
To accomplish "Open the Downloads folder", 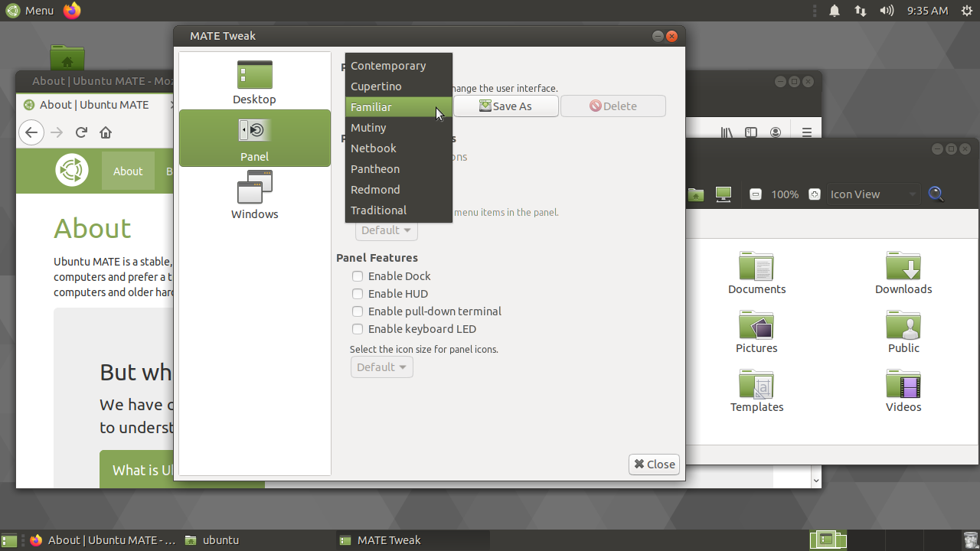I will pos(903,273).
